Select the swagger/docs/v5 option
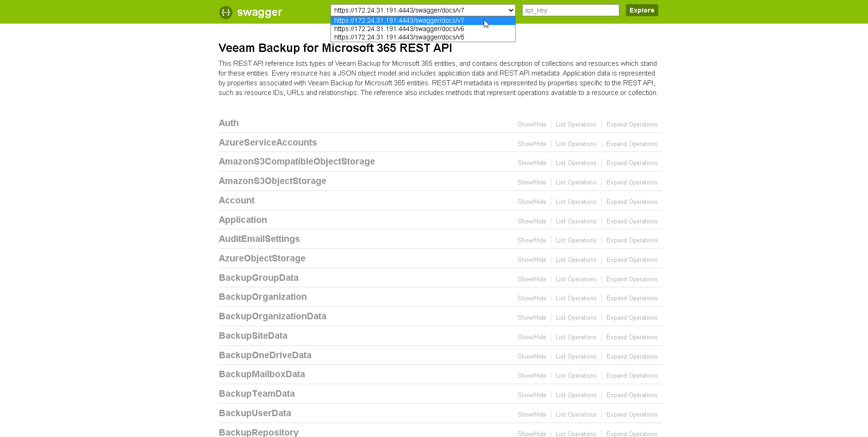The height and width of the screenshot is (437, 868). coord(423,37)
